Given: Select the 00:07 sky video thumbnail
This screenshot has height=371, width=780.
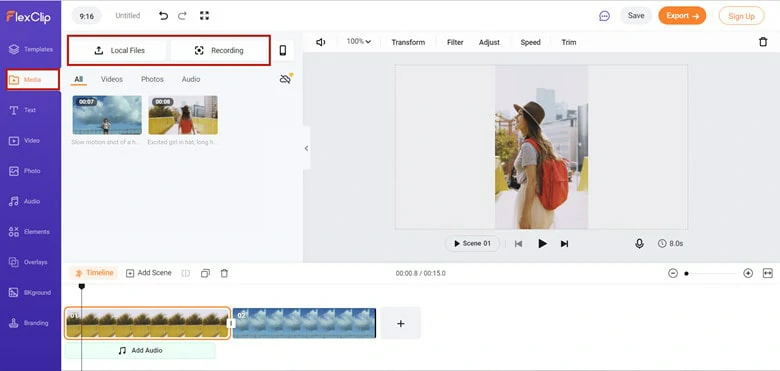Looking at the screenshot, I should click(107, 115).
